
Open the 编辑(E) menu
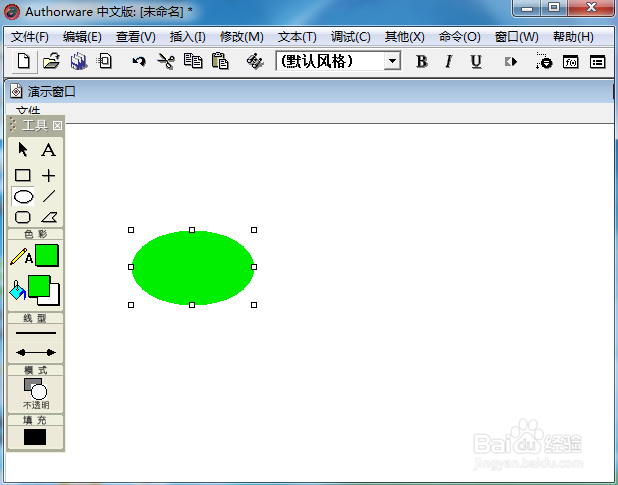82,37
